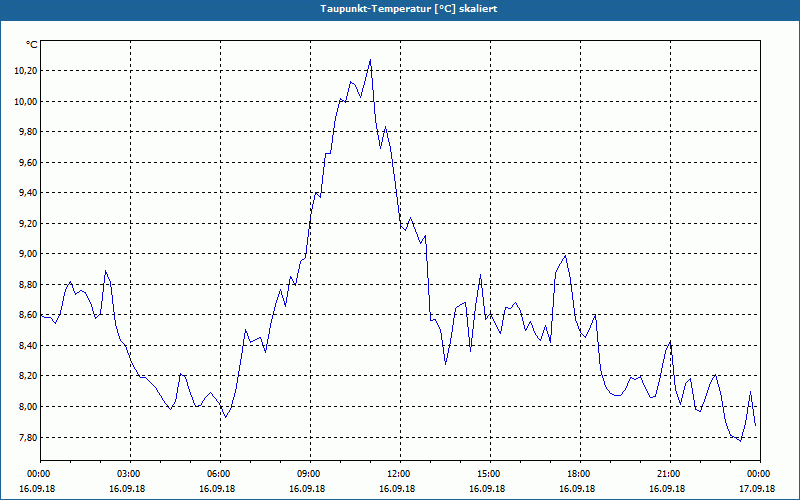Pick the 7,80 y-axis label
This screenshot has height=500, width=800.
coord(28,437)
